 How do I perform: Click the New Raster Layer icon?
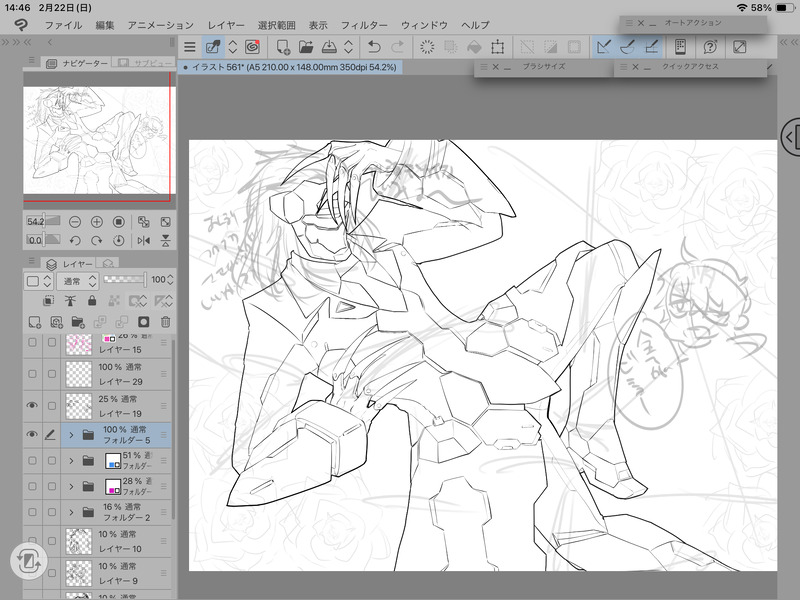pyautogui.click(x=34, y=322)
